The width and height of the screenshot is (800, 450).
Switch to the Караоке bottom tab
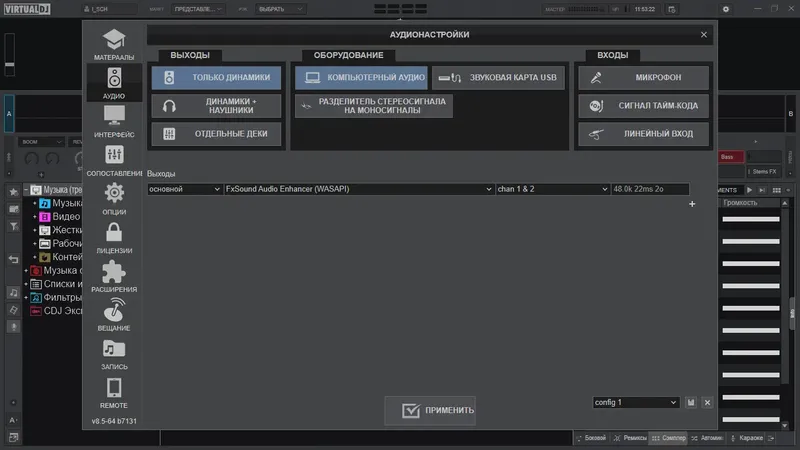coord(746,438)
